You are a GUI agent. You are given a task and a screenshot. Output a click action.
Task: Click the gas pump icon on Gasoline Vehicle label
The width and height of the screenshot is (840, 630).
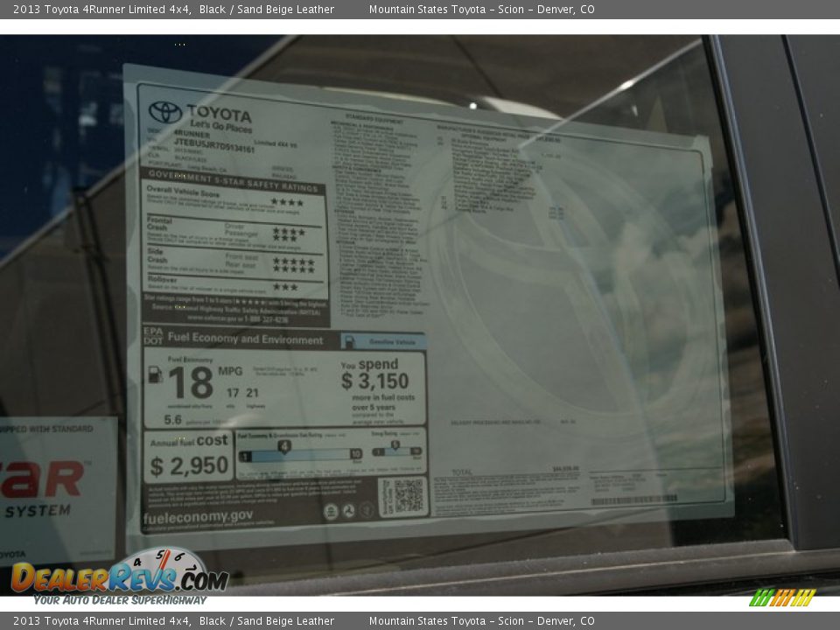[349, 341]
